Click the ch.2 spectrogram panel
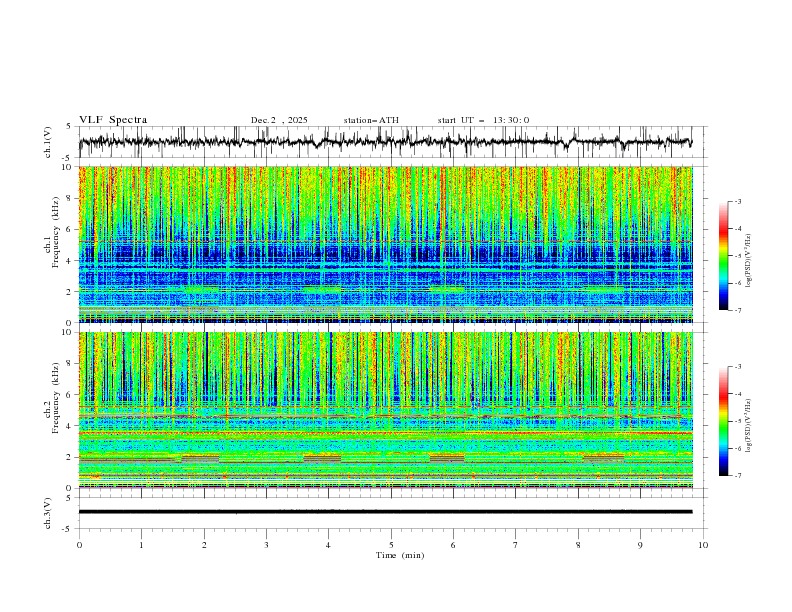Screen dimensions: 792x612 point(385,410)
